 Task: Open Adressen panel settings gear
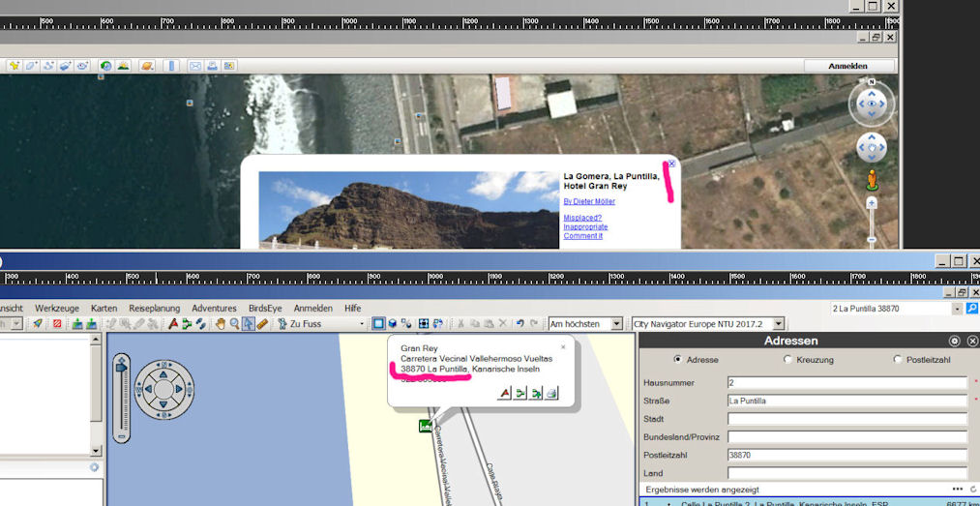click(955, 342)
